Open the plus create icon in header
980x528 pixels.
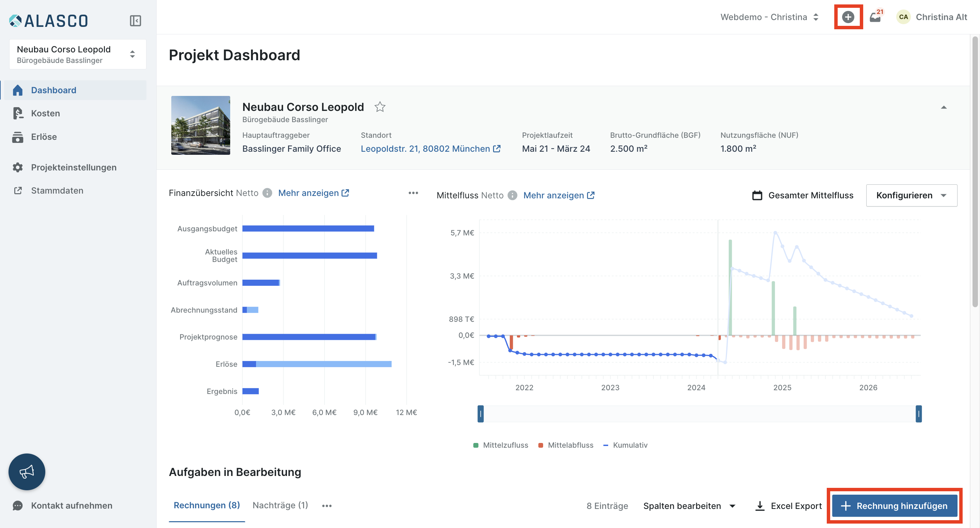tap(848, 17)
